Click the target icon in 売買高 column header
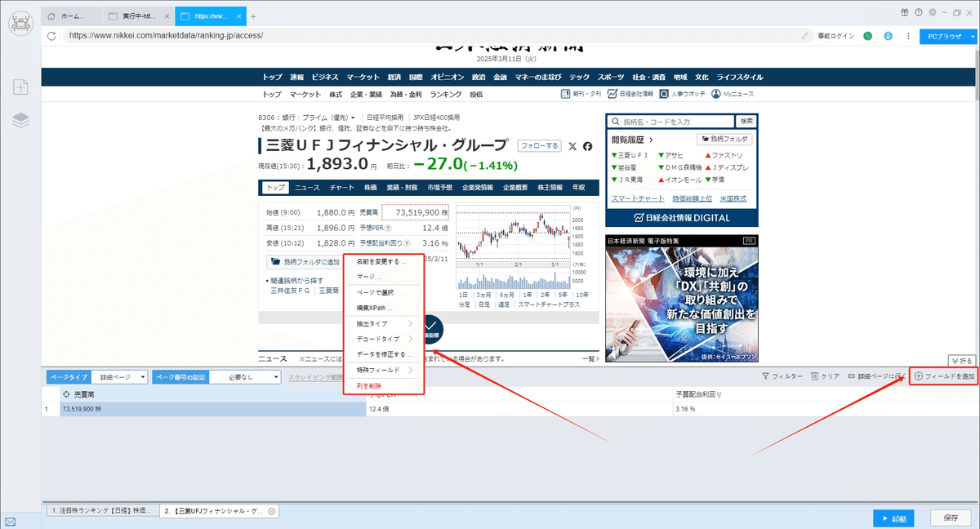The width and height of the screenshot is (980, 529). [x=67, y=394]
